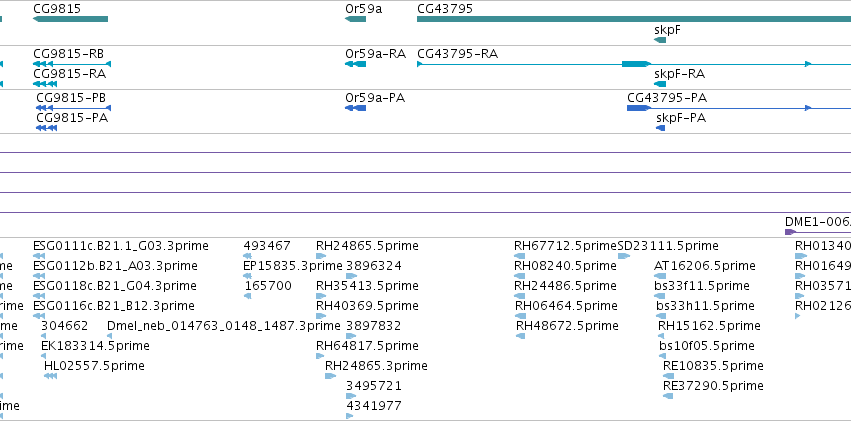Select the CG9815-PA protein feature
Viewport: 851px width, 421px height.
(47, 128)
